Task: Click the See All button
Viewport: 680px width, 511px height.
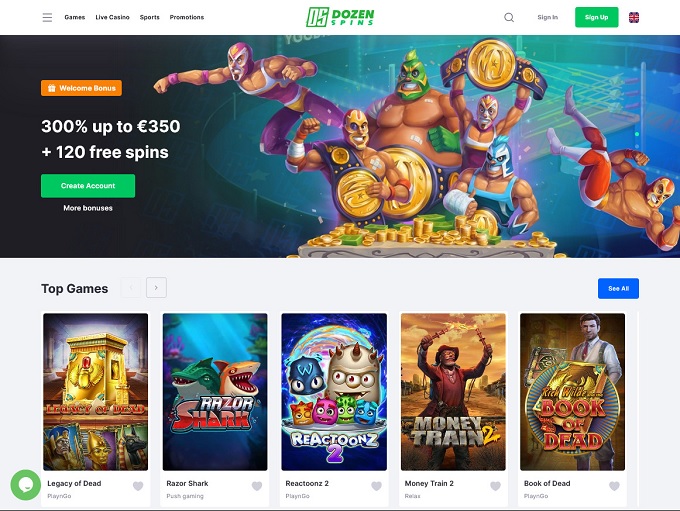Action: click(618, 288)
